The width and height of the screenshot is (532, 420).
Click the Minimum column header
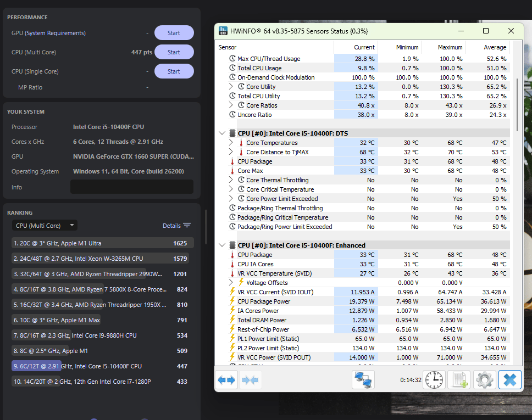pyautogui.click(x=400, y=47)
